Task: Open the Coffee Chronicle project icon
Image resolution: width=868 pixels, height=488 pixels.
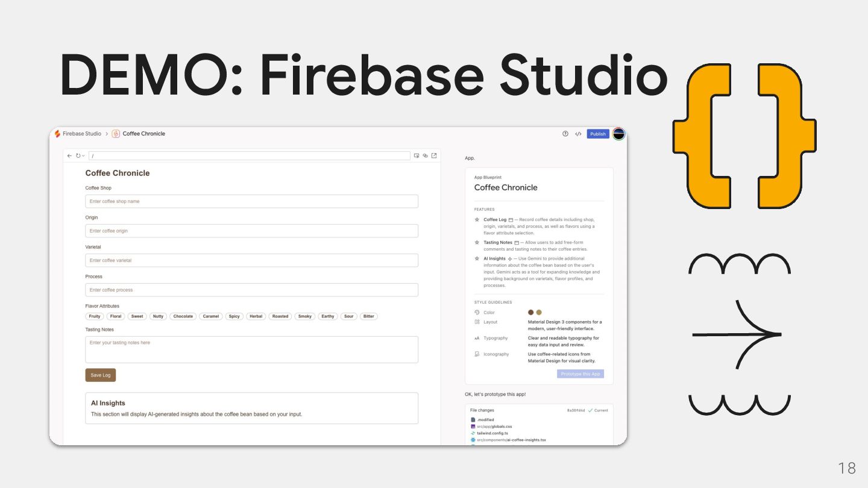Action: 116,134
